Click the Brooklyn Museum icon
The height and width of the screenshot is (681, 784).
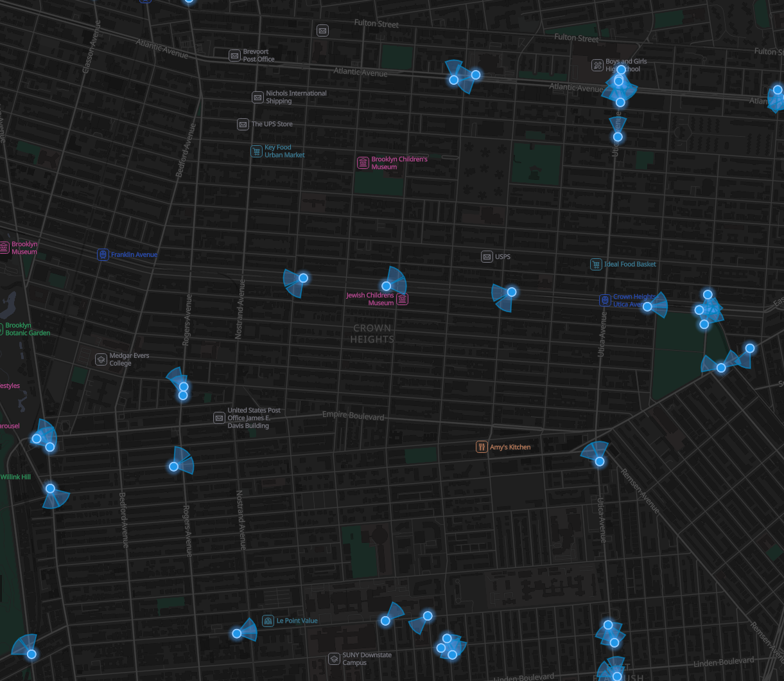[x=4, y=247]
